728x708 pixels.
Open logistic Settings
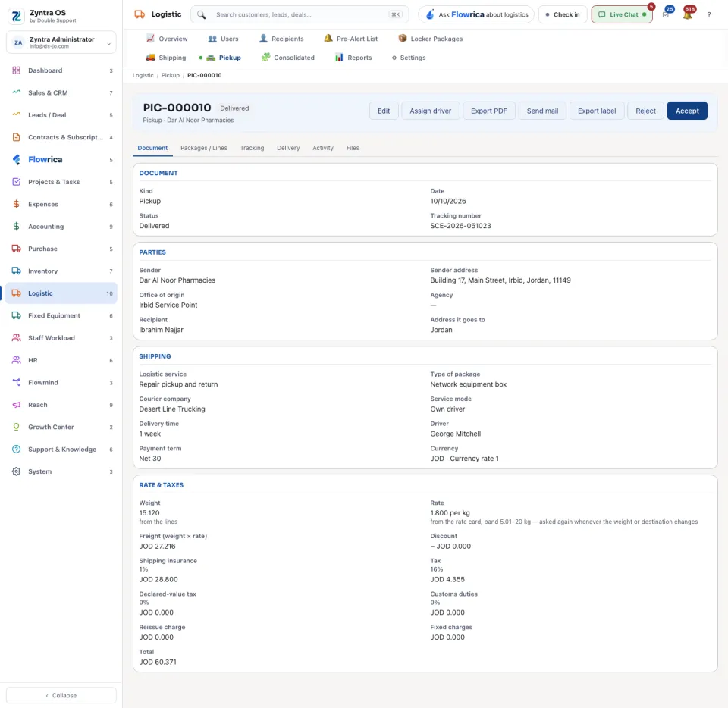coord(409,58)
